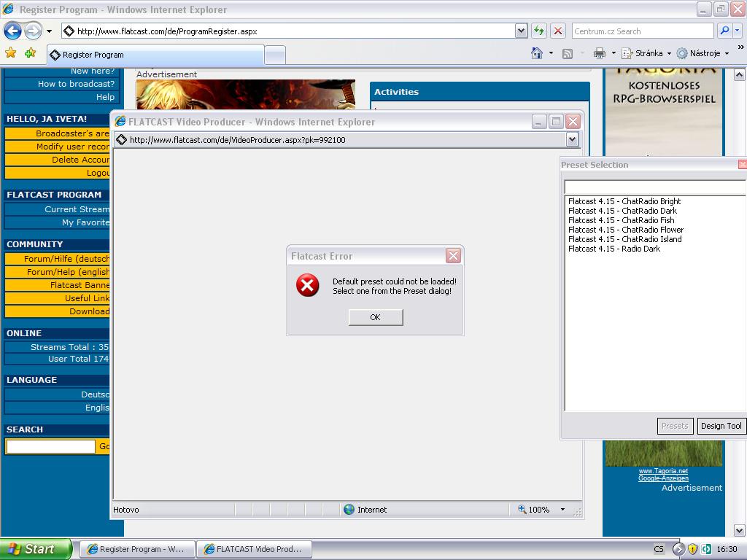
Task: Click the Video Producer window URL text
Action: coord(238,140)
